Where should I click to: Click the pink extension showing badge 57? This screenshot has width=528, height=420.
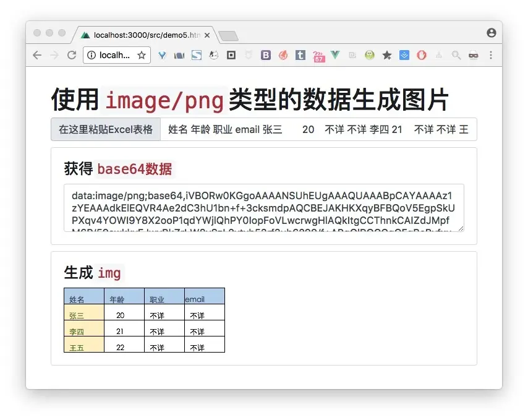[x=318, y=56]
